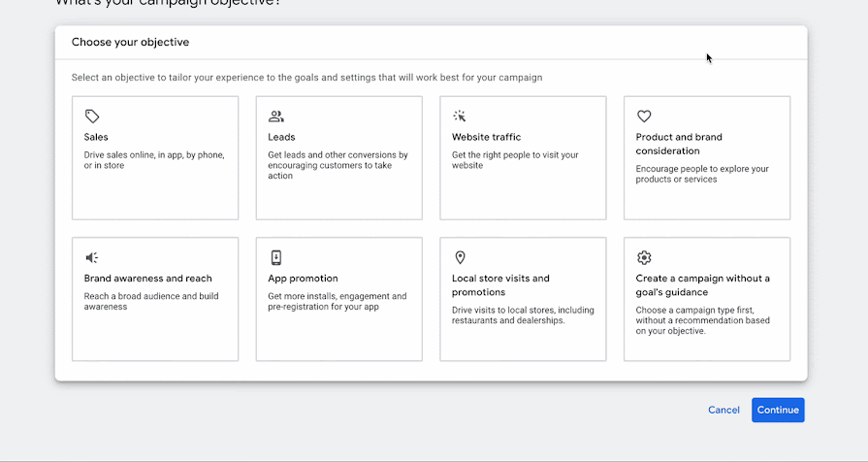Choose the Website traffic objective title
The width and height of the screenshot is (868, 462).
pos(486,137)
